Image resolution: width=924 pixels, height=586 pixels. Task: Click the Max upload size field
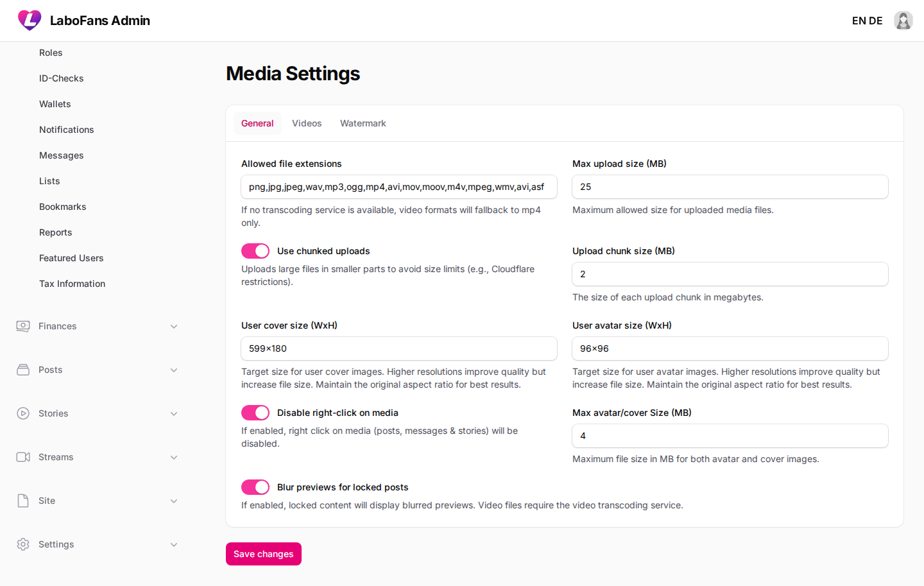(x=730, y=187)
